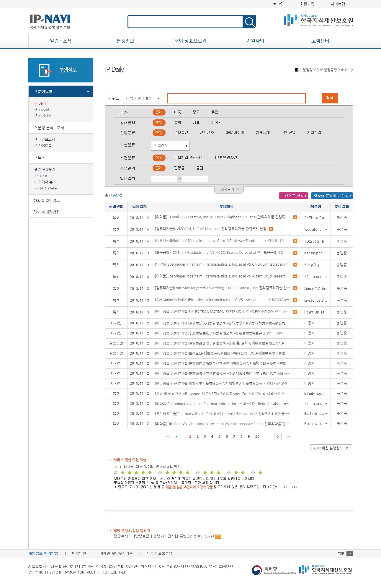Click the end date input for 발생일자
Viewport: 381px width, 588px height.
195,179
